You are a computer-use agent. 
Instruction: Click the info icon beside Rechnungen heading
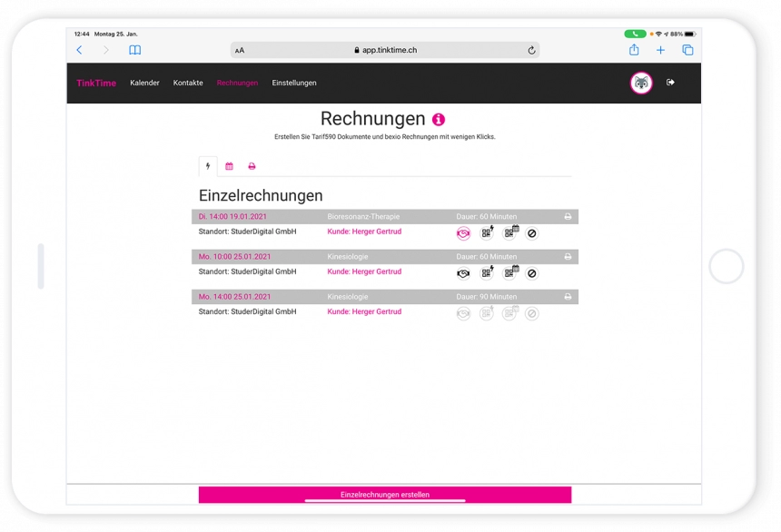[x=439, y=120]
